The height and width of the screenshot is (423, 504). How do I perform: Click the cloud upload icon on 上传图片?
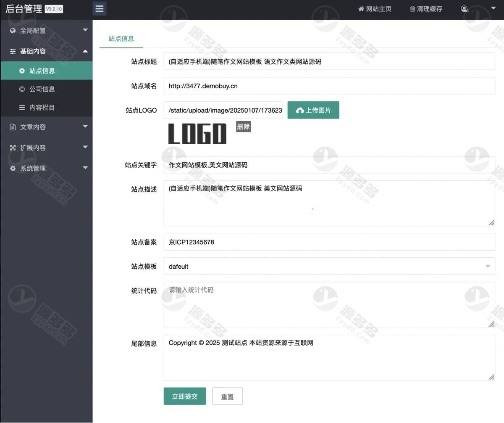click(x=300, y=110)
